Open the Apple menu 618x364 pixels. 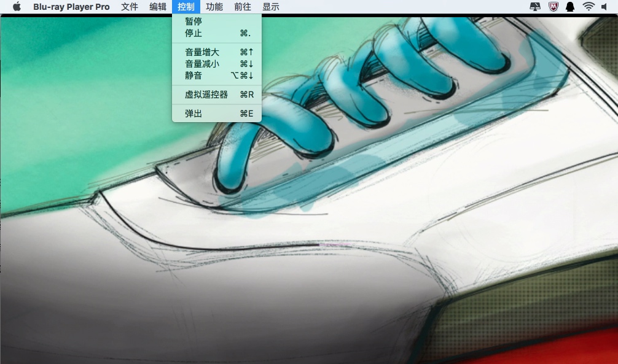pos(17,7)
